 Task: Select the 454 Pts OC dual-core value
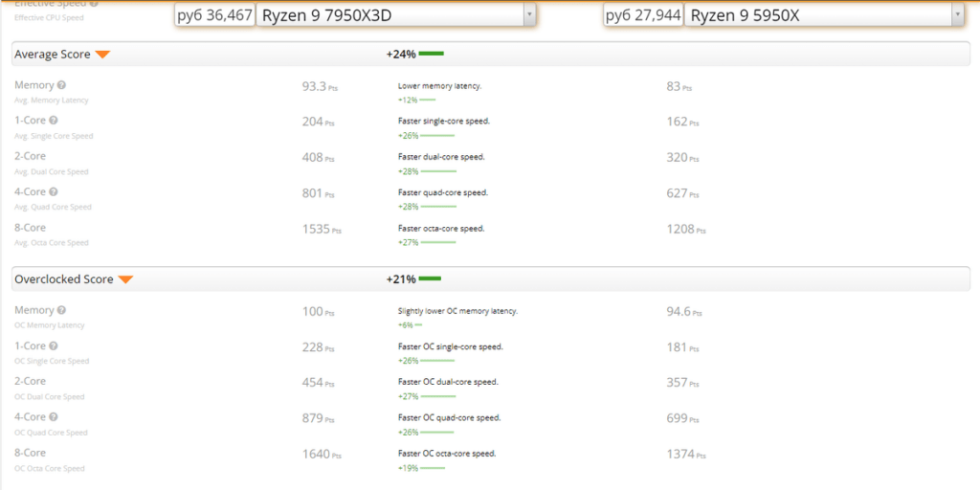point(318,383)
